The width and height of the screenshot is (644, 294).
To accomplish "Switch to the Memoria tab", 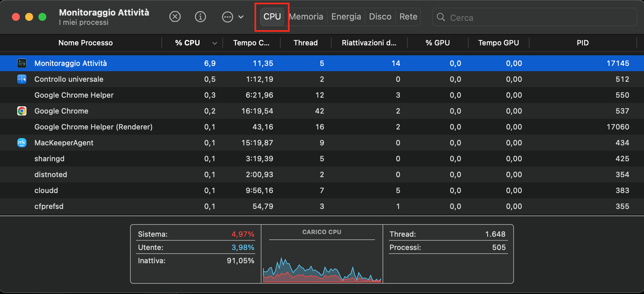I will [x=306, y=17].
